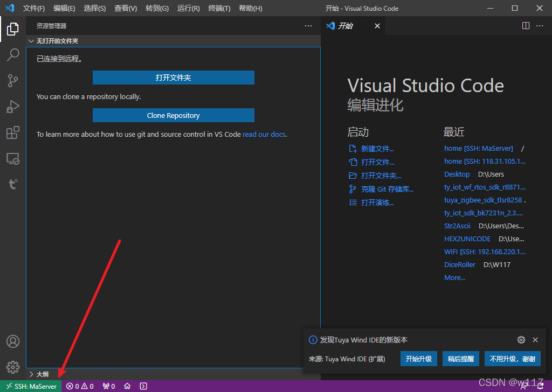Image resolution: width=552 pixels, height=392 pixels.
Task: Open the Source Control view
Action: coord(13,81)
